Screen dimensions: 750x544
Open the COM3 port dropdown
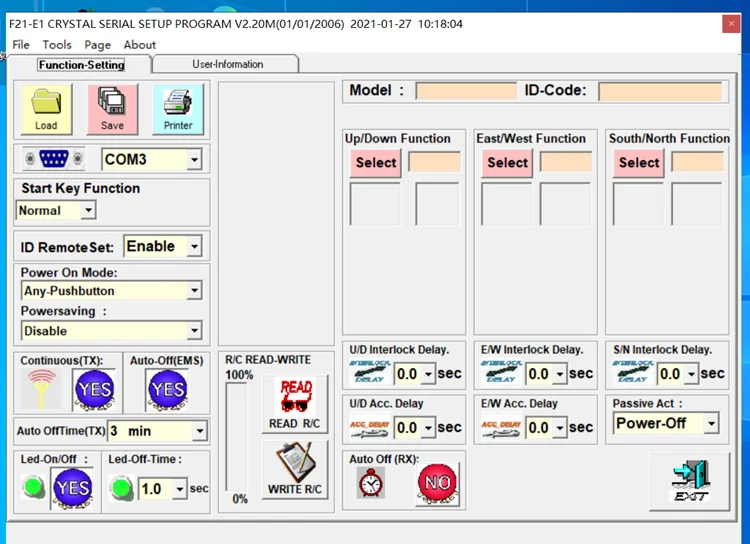tap(194, 159)
